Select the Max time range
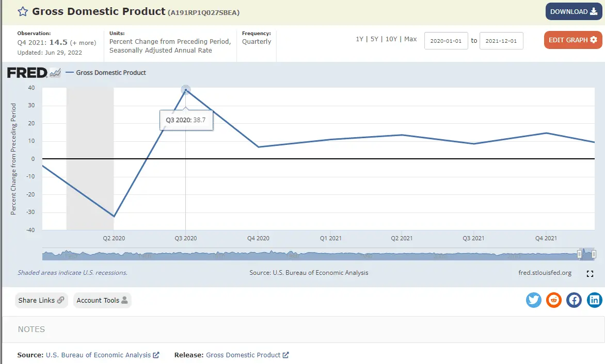The height and width of the screenshot is (364, 605). tap(410, 39)
